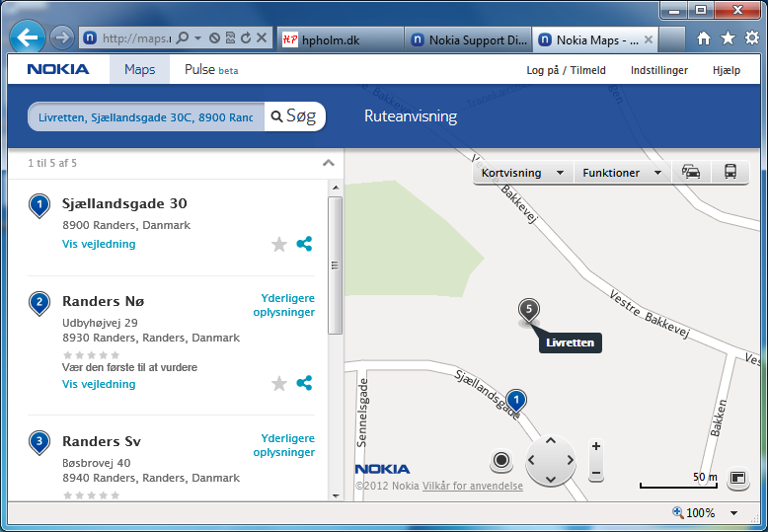Select the Maps menu item

(139, 69)
